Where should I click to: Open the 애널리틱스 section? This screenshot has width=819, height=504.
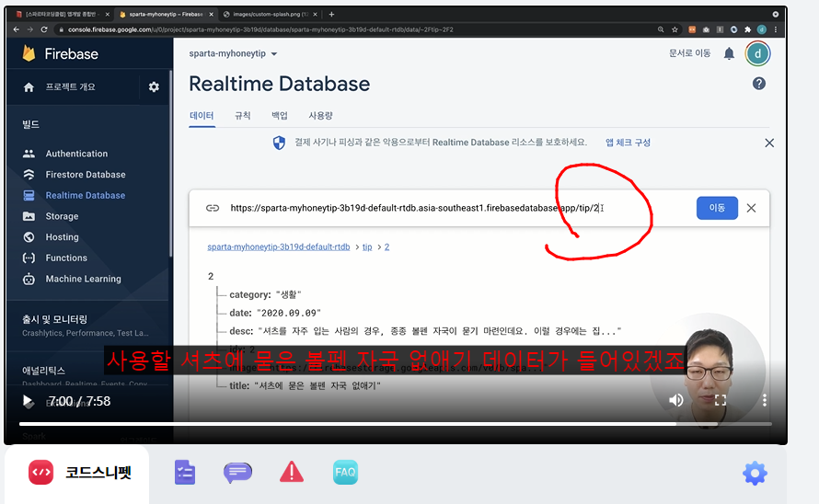tap(43, 371)
